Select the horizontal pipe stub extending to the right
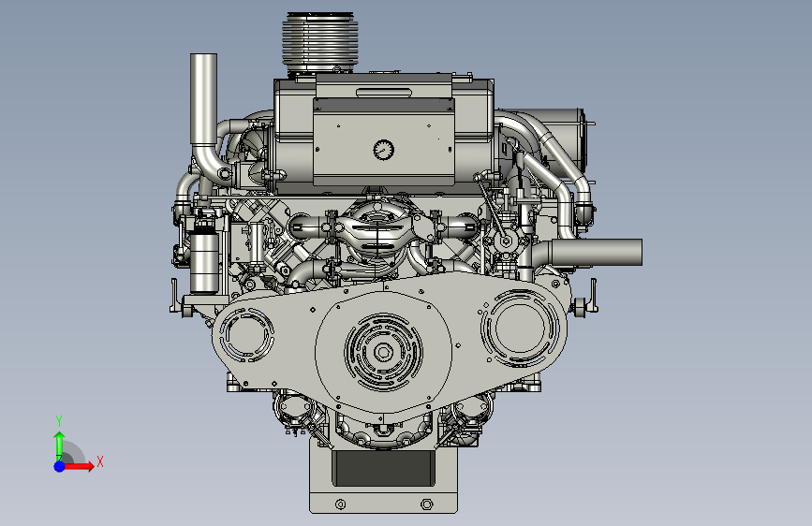812x526 pixels. coord(597,252)
